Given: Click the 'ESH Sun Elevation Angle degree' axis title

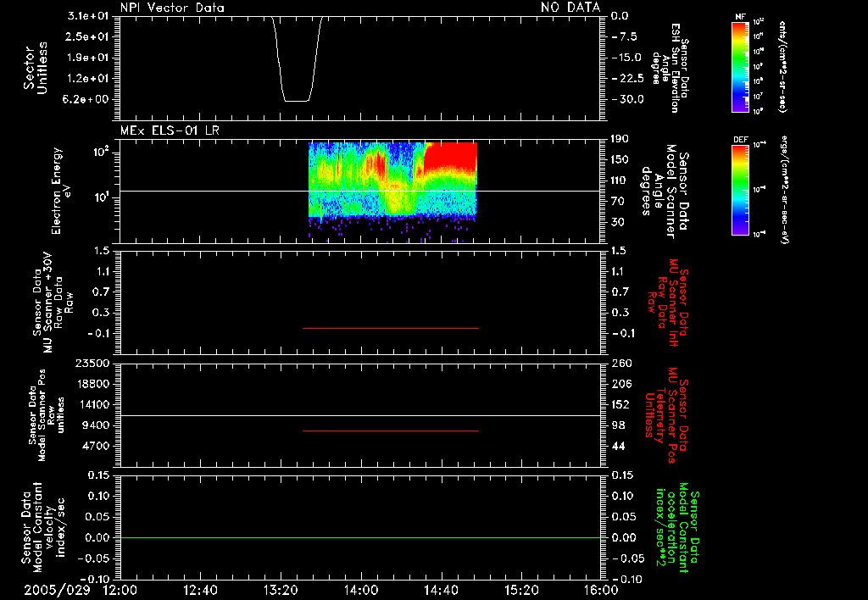Looking at the screenshot, I should click(x=670, y=68).
